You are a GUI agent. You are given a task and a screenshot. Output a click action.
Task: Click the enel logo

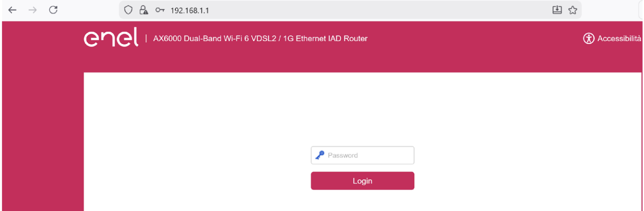point(111,39)
